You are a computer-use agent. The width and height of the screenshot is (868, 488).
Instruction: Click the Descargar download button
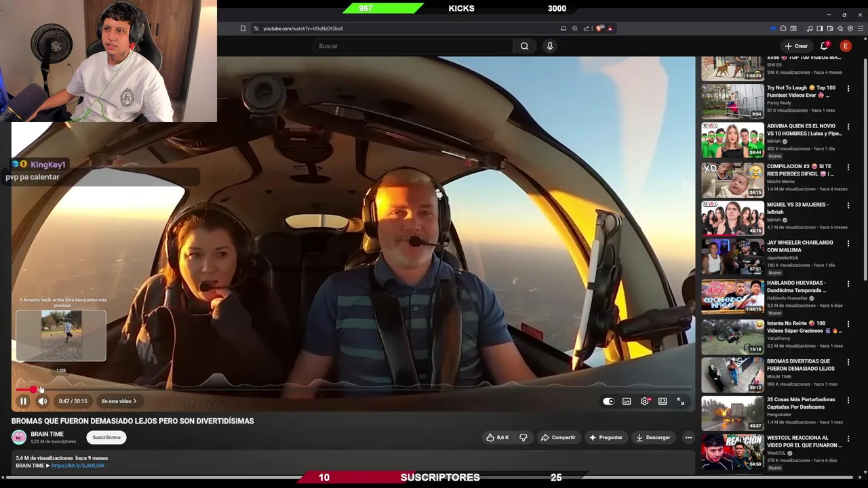(x=653, y=438)
